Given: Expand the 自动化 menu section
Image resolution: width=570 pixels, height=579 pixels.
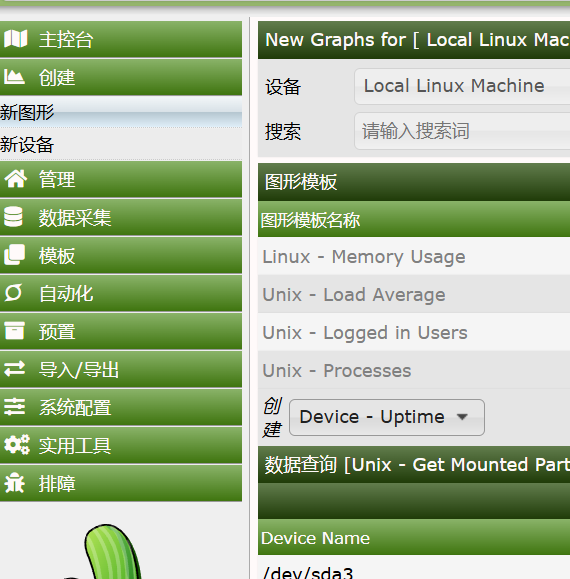Looking at the screenshot, I should click(121, 294).
